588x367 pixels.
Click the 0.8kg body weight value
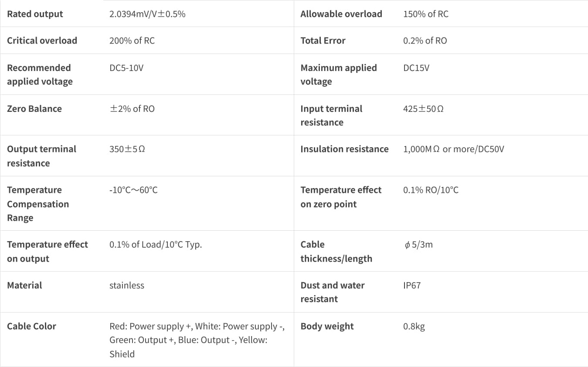[414, 327]
